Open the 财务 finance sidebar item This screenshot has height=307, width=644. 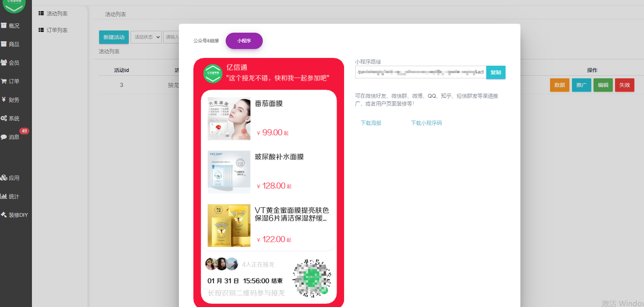click(10, 100)
